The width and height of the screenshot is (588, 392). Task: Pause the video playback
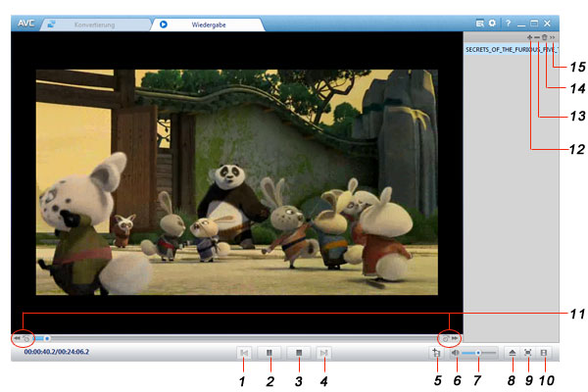pos(269,353)
